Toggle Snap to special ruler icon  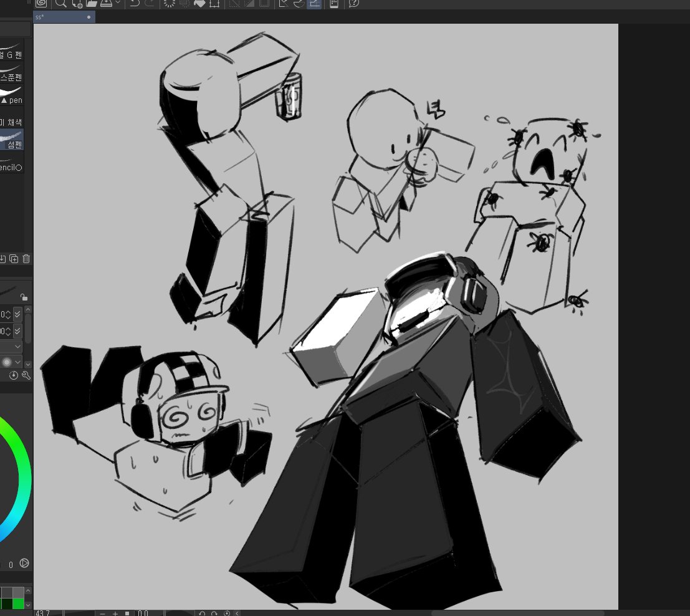[x=299, y=3]
